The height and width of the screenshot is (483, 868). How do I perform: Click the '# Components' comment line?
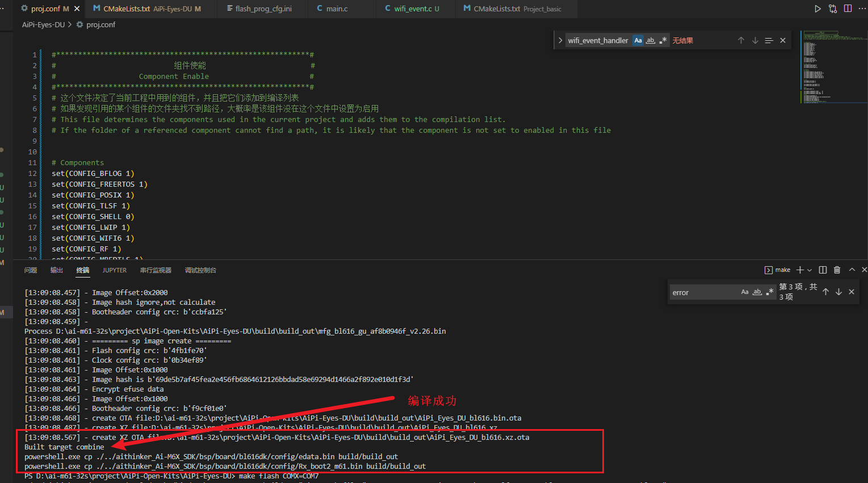78,163
